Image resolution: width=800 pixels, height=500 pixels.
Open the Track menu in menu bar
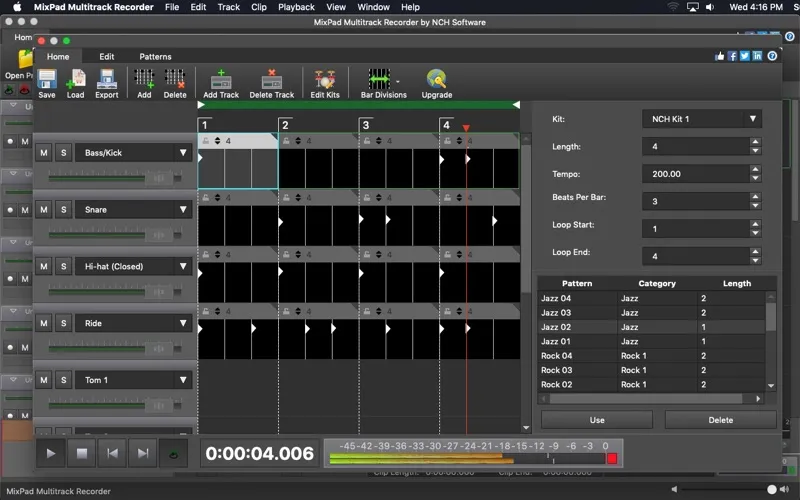[229, 7]
